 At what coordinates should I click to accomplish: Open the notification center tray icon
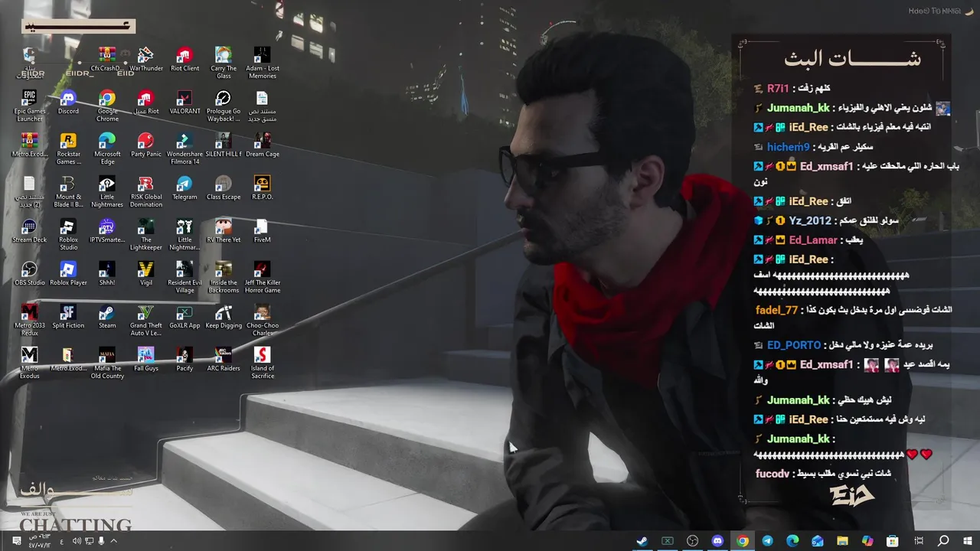click(x=17, y=541)
